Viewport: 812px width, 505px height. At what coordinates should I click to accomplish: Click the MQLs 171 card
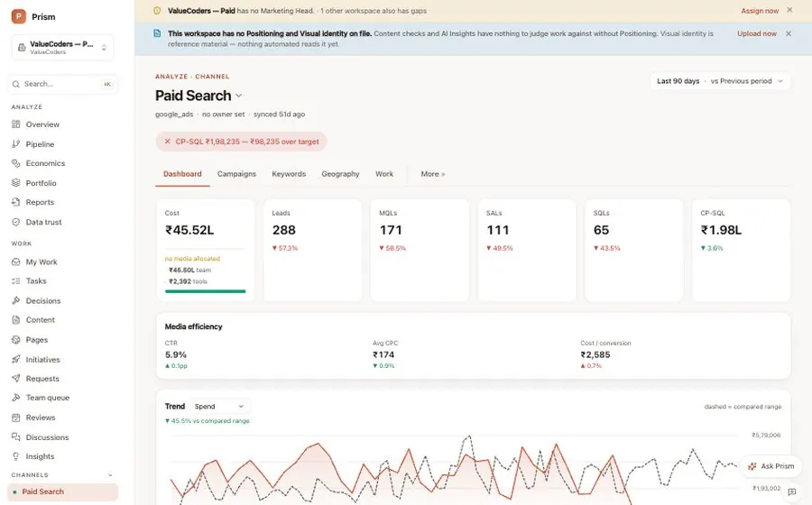point(420,250)
